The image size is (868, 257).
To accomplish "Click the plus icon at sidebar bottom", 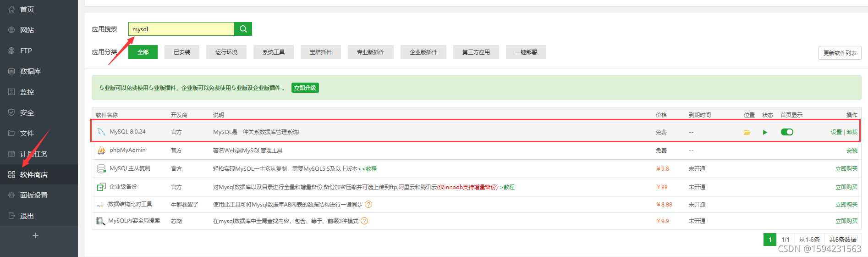I will pyautogui.click(x=35, y=235).
